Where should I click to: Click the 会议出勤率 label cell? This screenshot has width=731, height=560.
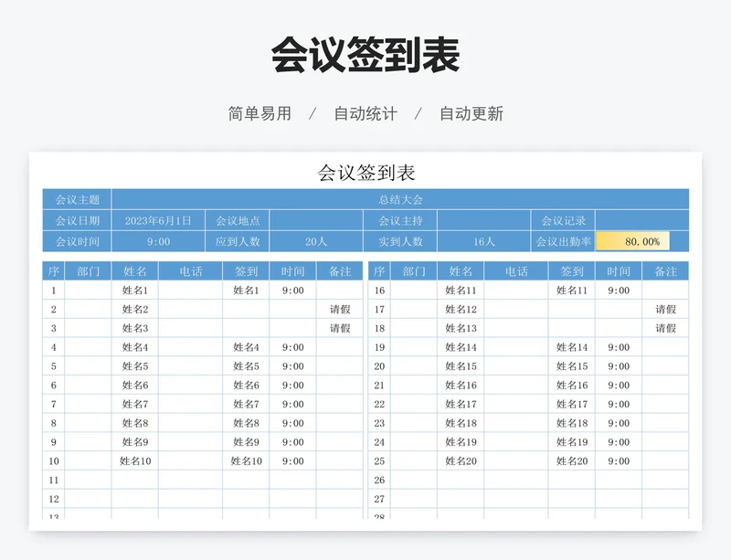click(563, 241)
